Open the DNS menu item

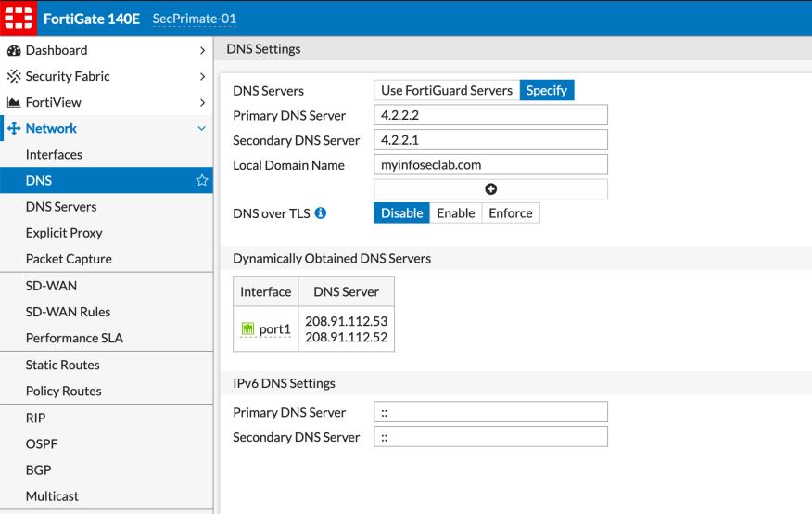coord(107,180)
